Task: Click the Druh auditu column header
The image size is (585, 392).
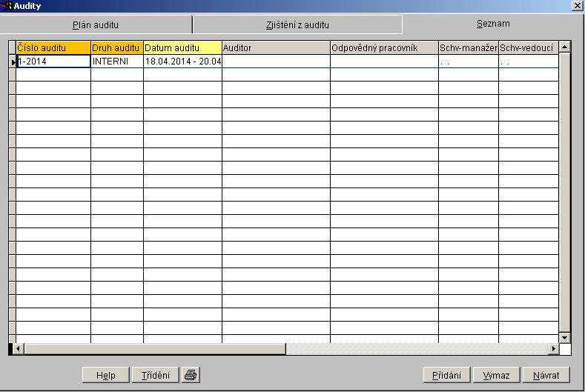Action: click(116, 47)
